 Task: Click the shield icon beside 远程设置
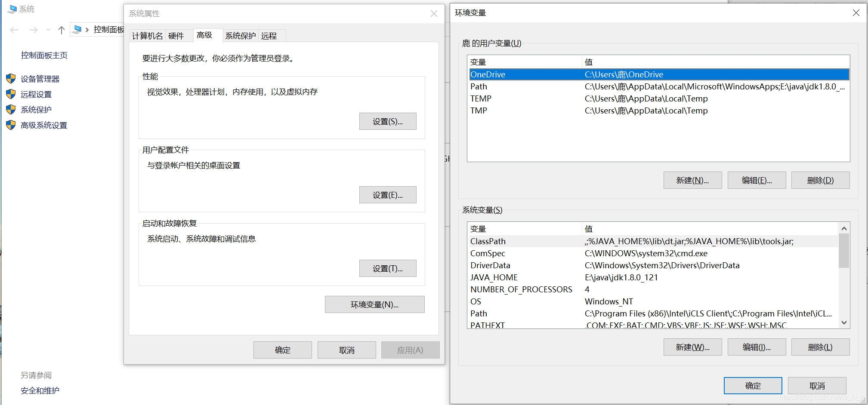tap(11, 94)
